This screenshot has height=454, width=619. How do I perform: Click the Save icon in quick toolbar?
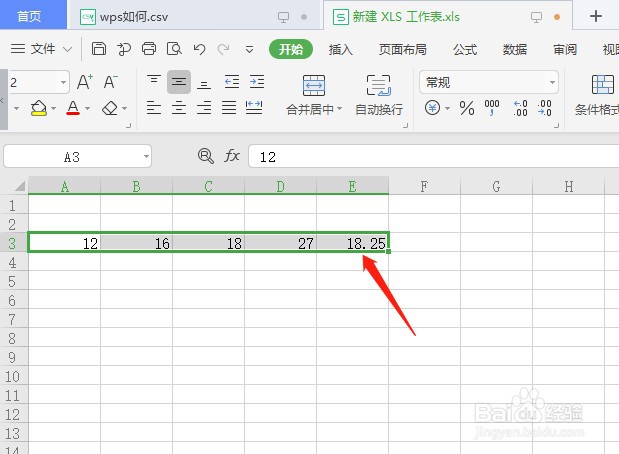[x=99, y=49]
